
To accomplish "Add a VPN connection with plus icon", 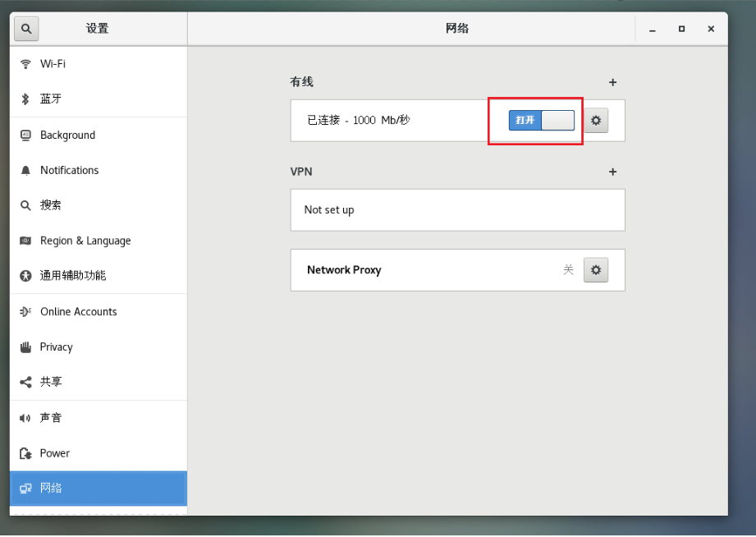I will click(x=612, y=172).
